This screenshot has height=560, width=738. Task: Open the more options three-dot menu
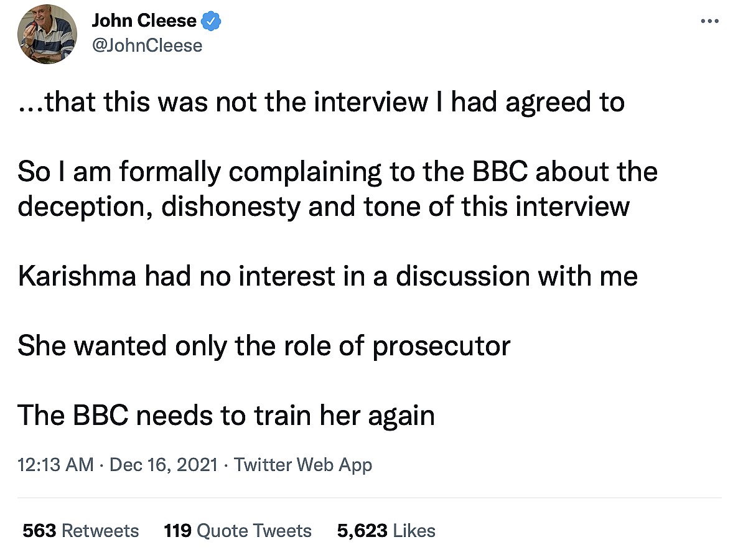coord(709,21)
